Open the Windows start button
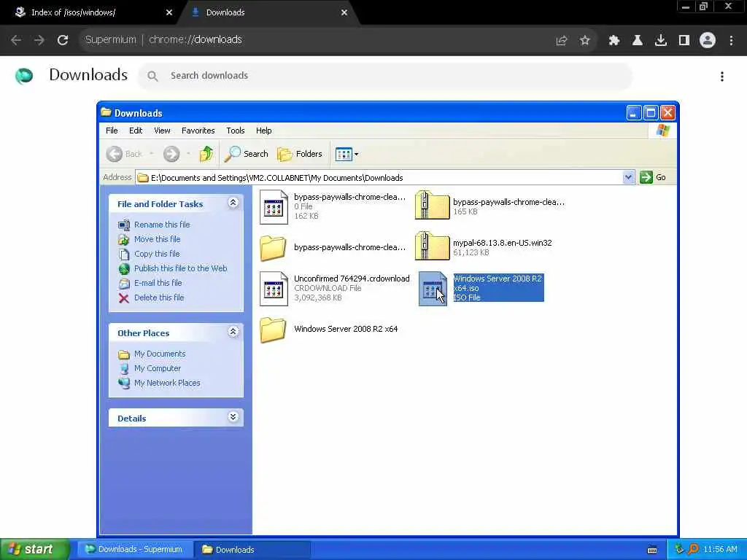Viewport: 747px width, 560px height. click(x=34, y=549)
